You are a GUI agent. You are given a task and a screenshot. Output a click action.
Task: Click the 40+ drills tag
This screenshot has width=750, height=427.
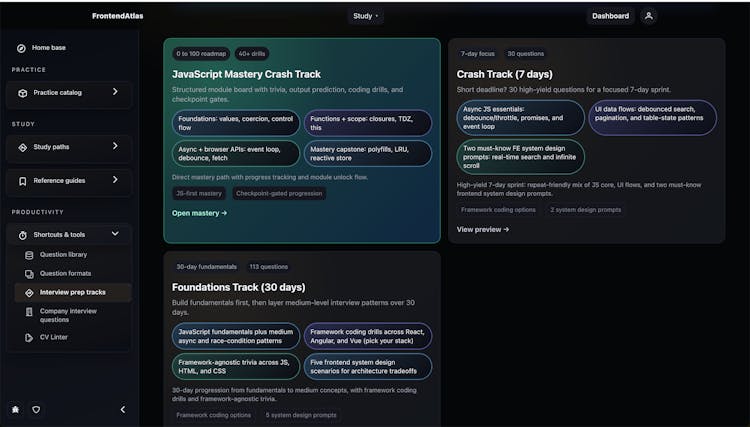[252, 54]
